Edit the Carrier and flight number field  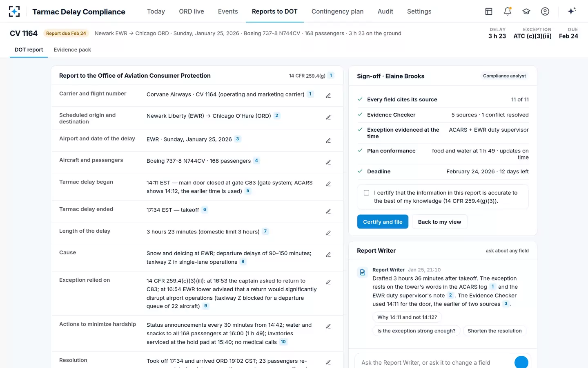[x=328, y=96]
